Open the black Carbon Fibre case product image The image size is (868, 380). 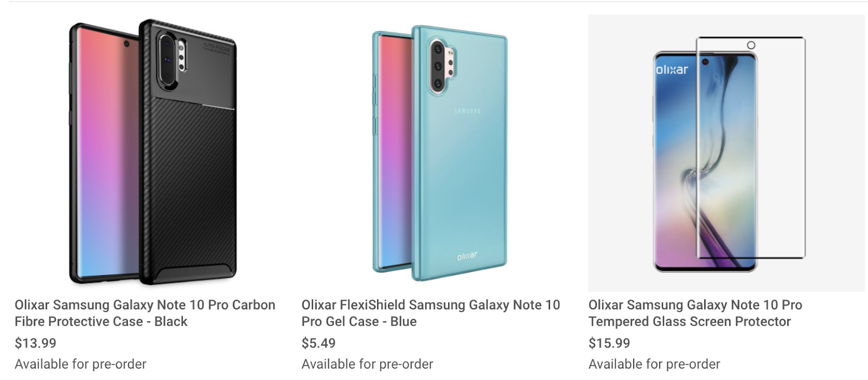tap(153, 152)
